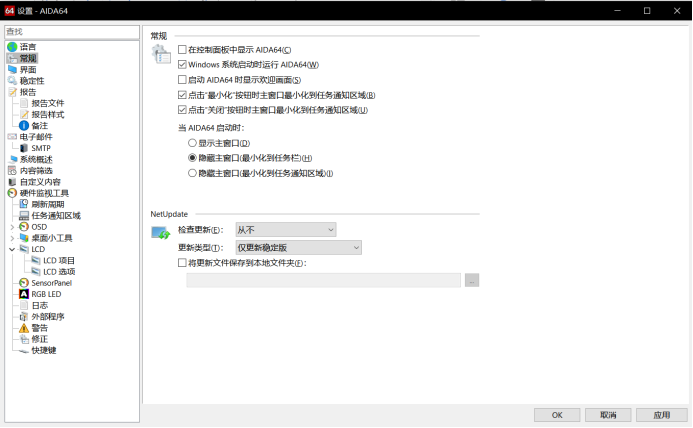This screenshot has width=693, height=428.
Task: Click the 应用 button
Action: tap(662, 415)
